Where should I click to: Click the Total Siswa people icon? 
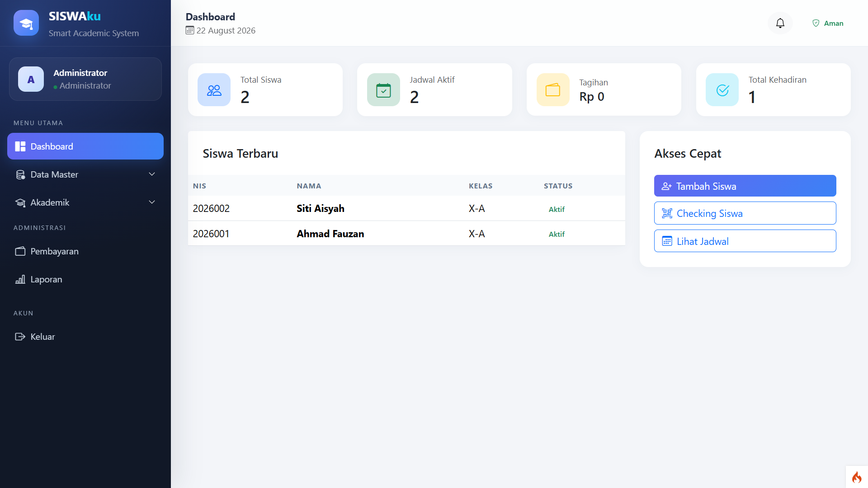214,90
